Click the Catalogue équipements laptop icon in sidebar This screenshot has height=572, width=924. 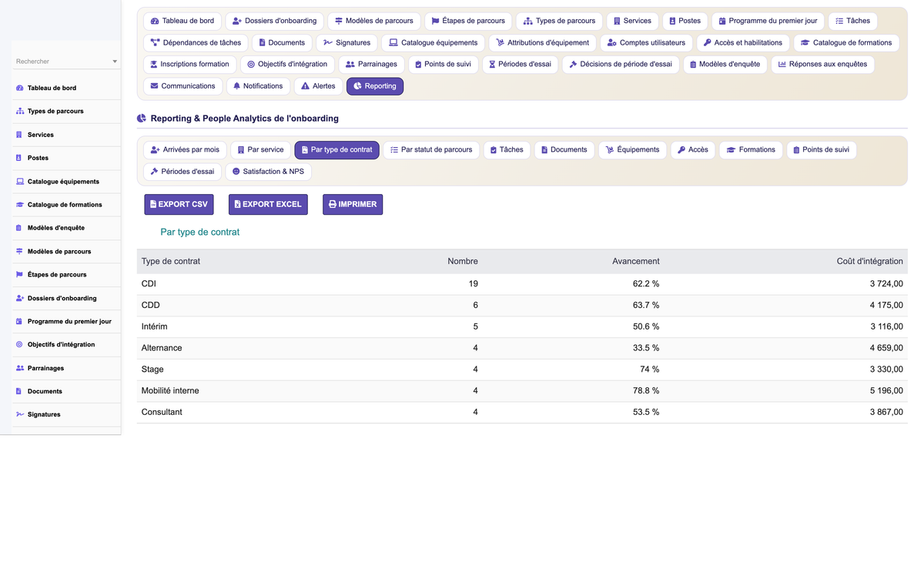click(x=20, y=182)
